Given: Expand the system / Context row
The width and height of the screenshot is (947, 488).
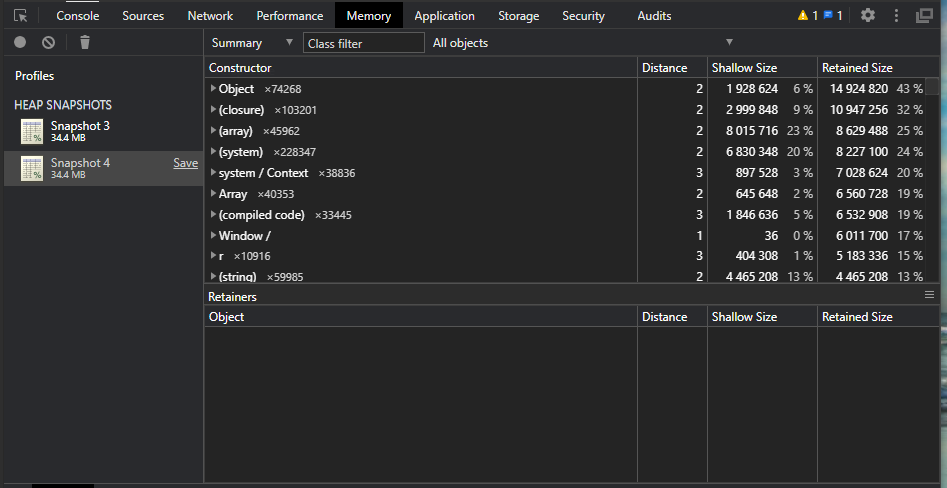Looking at the screenshot, I should tap(214, 173).
